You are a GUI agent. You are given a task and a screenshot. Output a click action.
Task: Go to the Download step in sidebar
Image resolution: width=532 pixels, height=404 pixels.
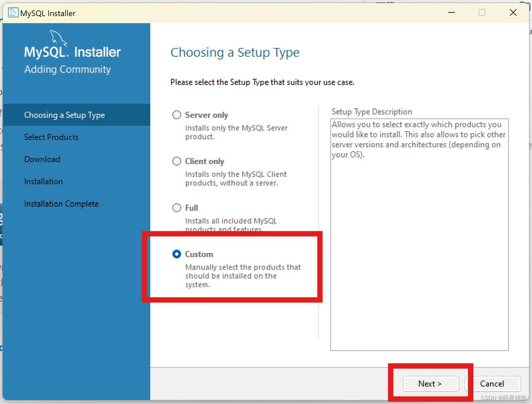(42, 159)
